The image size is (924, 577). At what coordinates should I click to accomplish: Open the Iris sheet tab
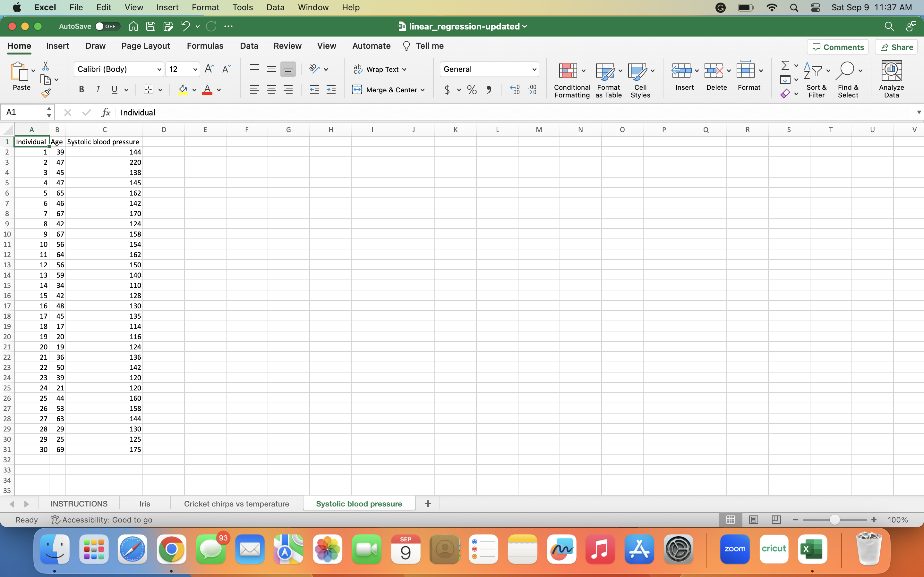click(x=144, y=503)
